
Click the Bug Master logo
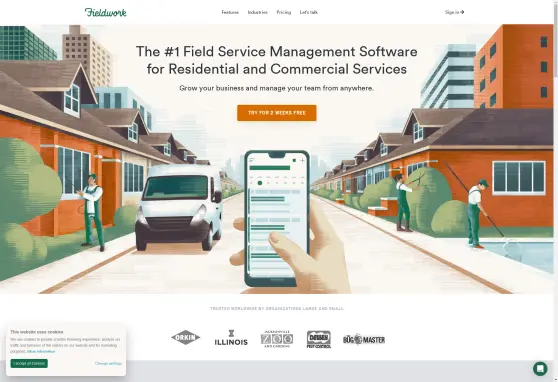364,340
